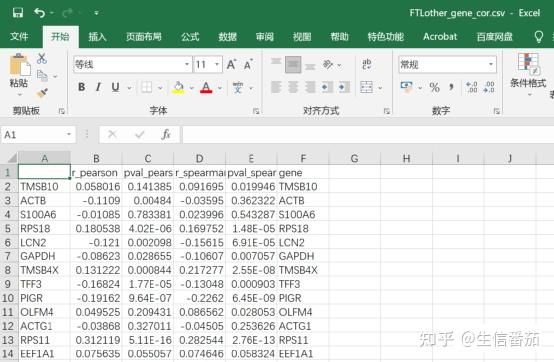Click cell PIGR in column F
Image resolution: width=554 pixels, height=362 pixels.
pos(303,298)
